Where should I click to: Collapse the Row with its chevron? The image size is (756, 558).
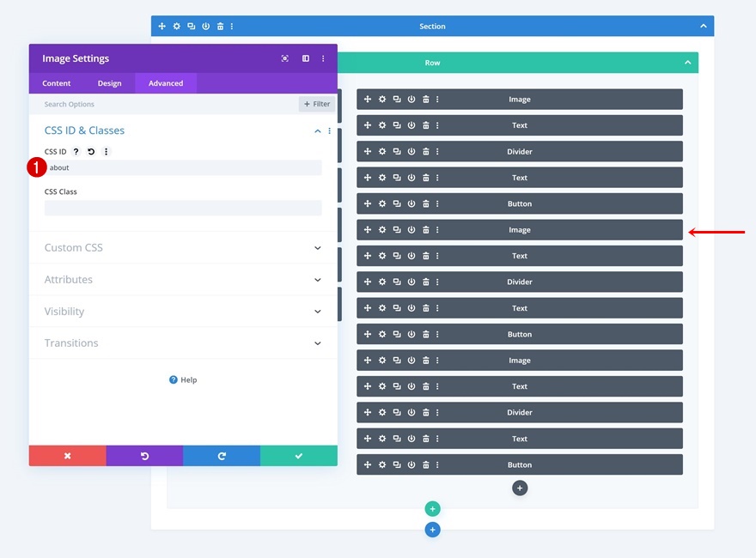[x=687, y=63]
